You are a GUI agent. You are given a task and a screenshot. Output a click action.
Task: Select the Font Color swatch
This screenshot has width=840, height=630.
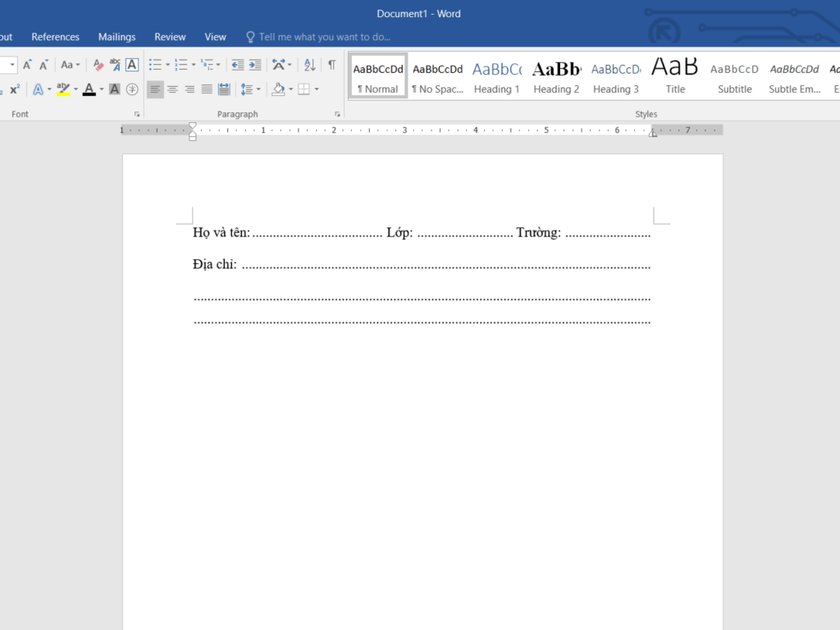click(89, 89)
